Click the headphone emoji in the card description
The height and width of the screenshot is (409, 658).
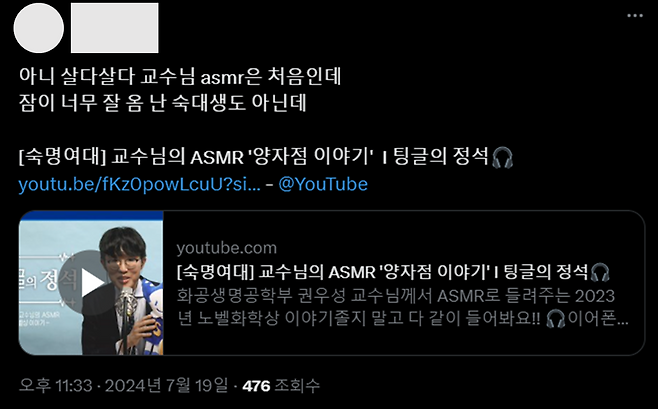556,318
